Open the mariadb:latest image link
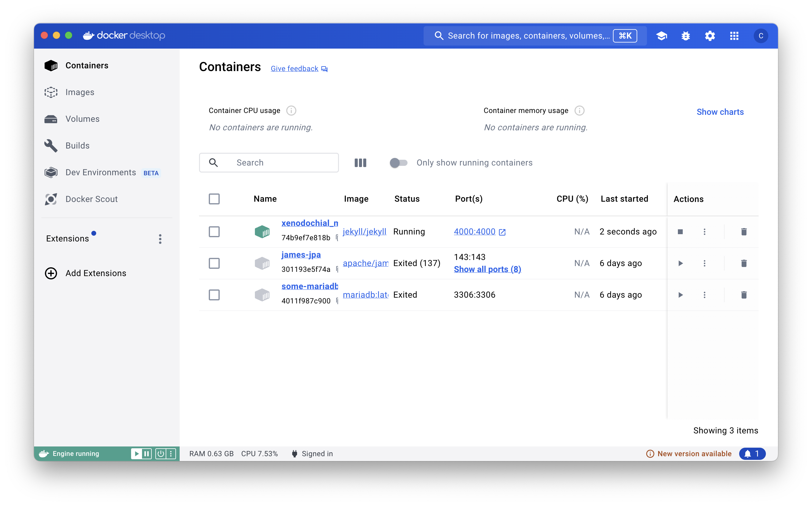Viewport: 812px width, 506px height. point(365,295)
